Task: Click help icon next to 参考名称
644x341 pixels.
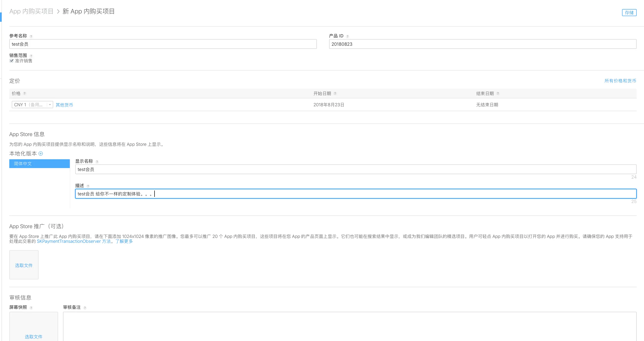Action: [x=31, y=37]
